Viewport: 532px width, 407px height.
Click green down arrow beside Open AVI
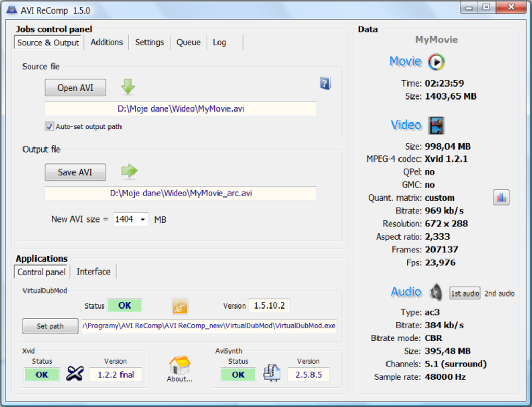pos(128,87)
